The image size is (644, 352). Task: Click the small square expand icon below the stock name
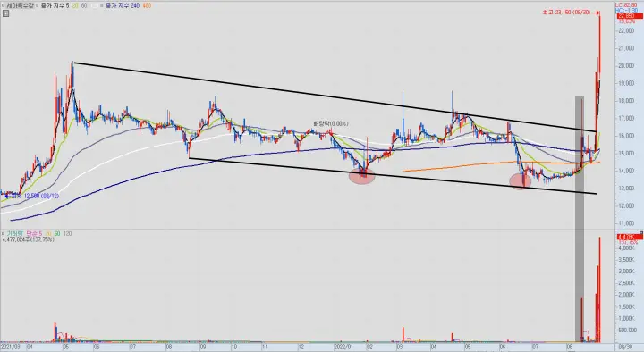click(x=5, y=13)
